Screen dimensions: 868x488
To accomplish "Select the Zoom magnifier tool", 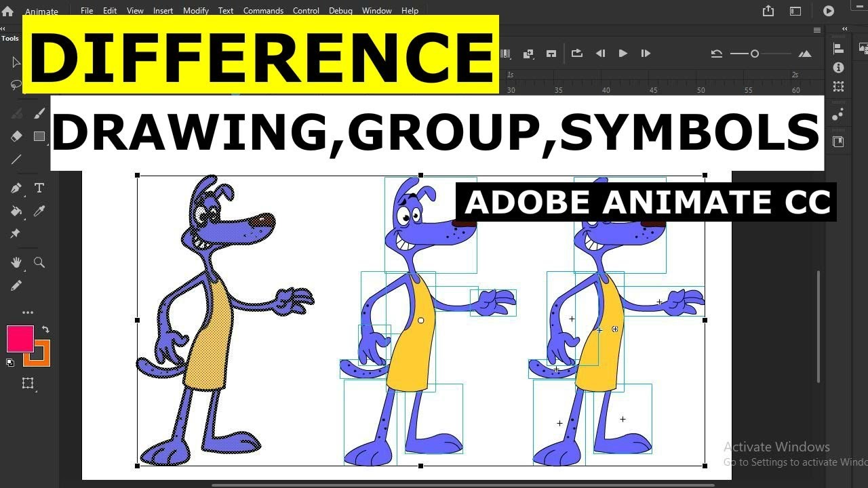I will (39, 262).
